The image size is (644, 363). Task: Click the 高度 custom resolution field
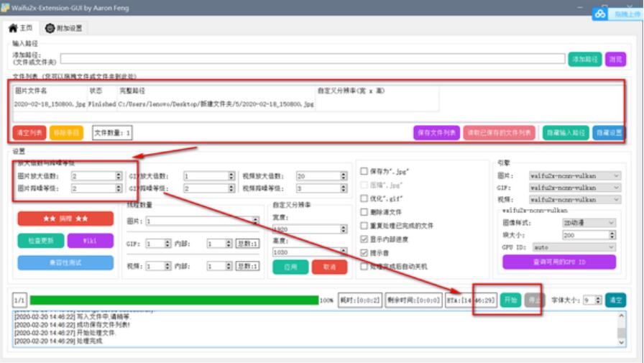pyautogui.click(x=310, y=252)
